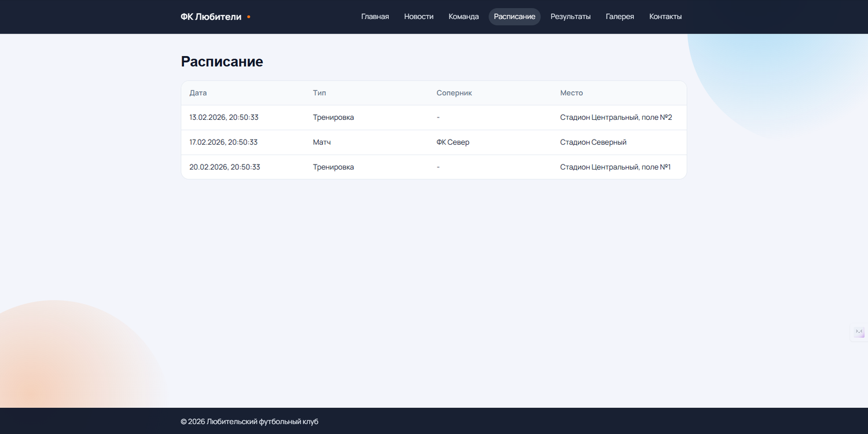Viewport: 868px width, 434px height.
Task: Click Стадион Центральный, поле №2
Action: point(616,117)
